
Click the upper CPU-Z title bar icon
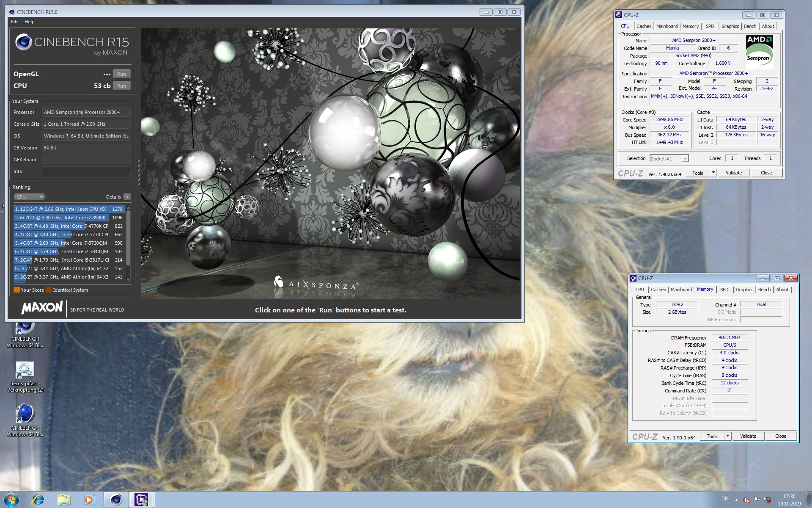619,15
